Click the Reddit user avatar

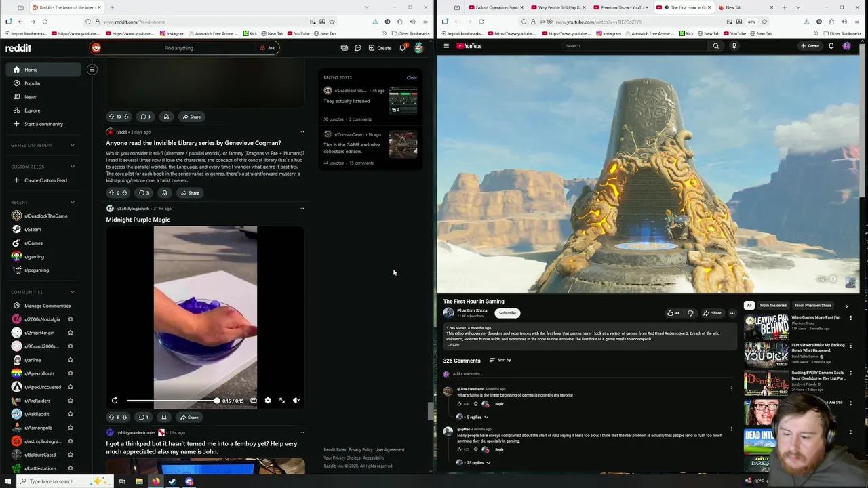coord(418,48)
